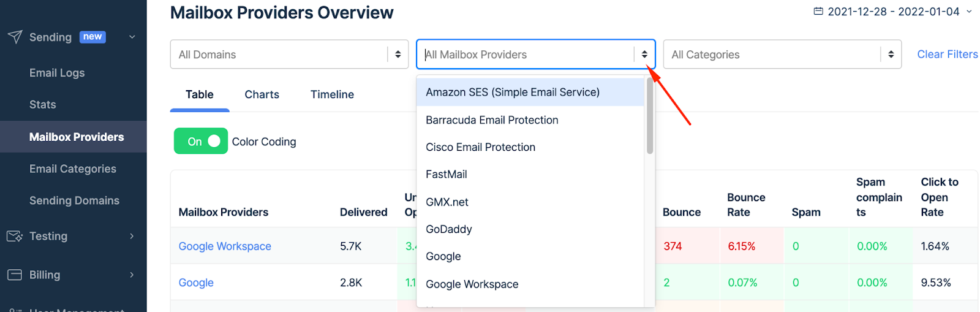Screen dimensions: 980x312
Task: Click the Sending paper plane icon
Action: coord(15,37)
